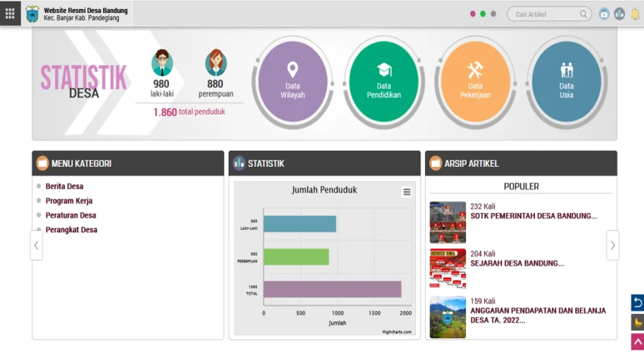Click the Menu Kategori folder icon

[x=42, y=163]
